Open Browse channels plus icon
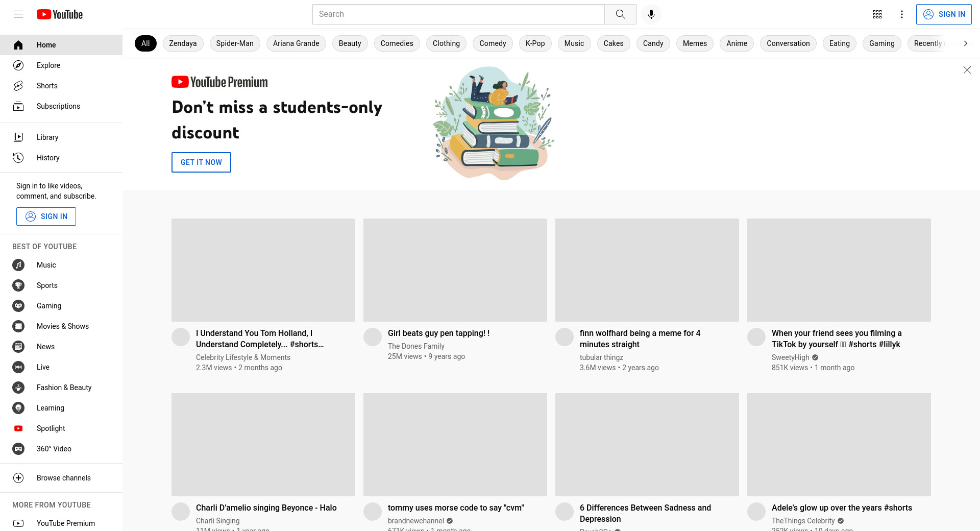This screenshot has width=980, height=531. (18, 478)
